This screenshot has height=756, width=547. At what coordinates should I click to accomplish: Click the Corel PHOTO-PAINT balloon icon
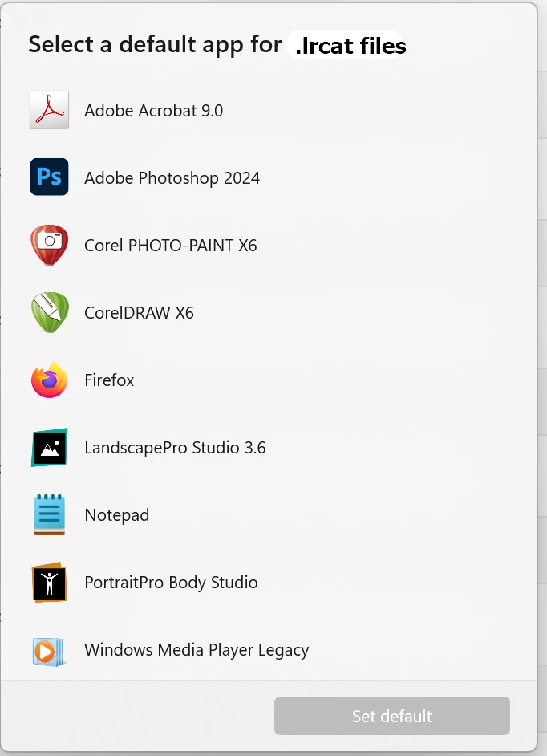(49, 245)
